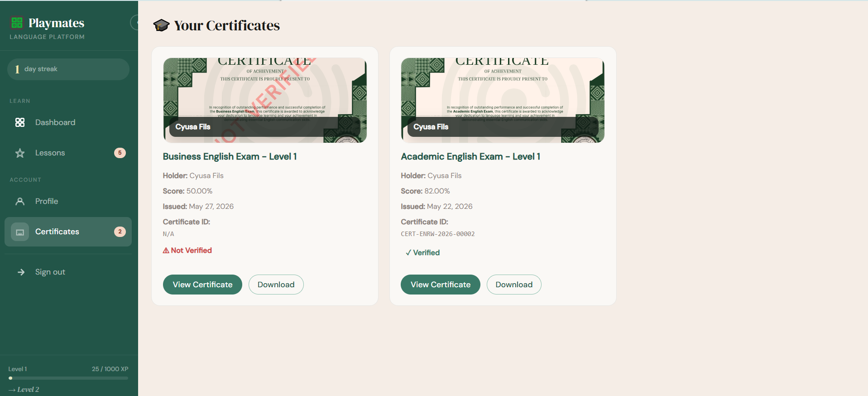Click the Issued: May 27, 2026 text
The image size is (868, 396).
(x=198, y=207)
